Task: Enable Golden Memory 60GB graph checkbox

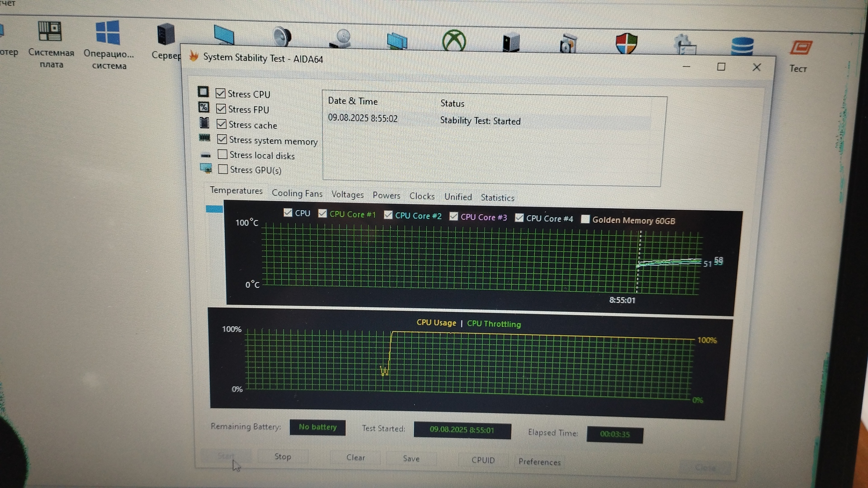Action: (x=585, y=219)
